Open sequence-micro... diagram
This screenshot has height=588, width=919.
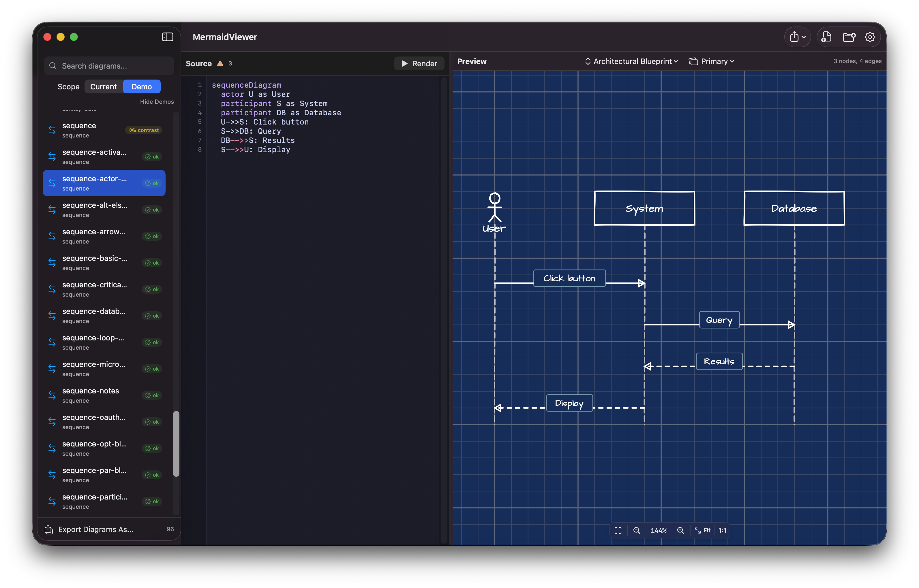104,369
